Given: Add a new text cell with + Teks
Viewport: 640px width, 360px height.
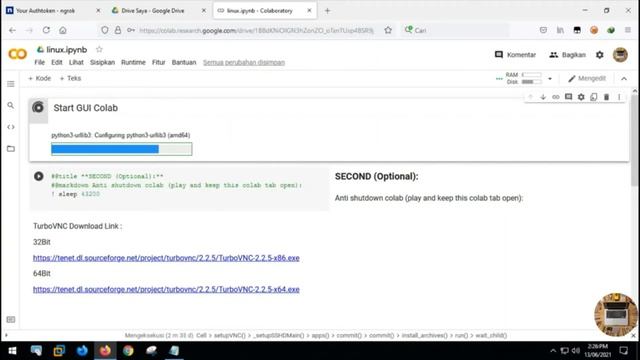Looking at the screenshot, I should click(70, 78).
